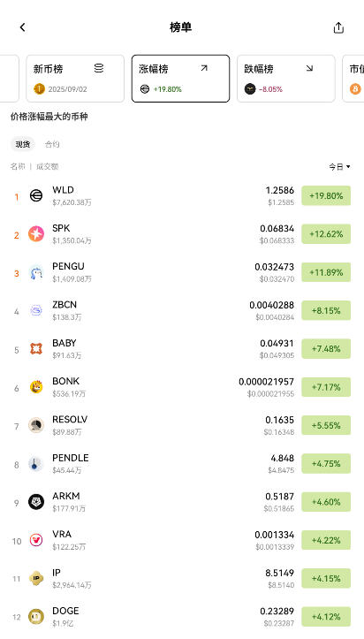Click the WLD coin logo
The height and width of the screenshot is (639, 364).
(36, 196)
